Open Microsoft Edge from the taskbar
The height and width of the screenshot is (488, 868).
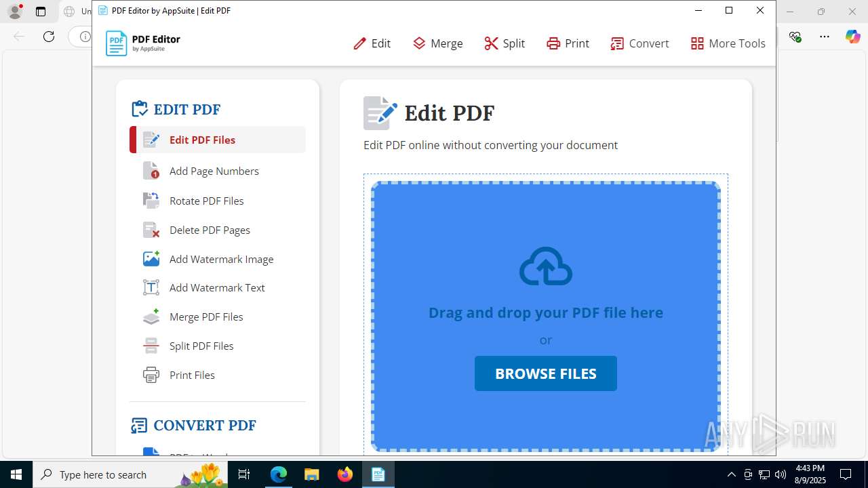(x=279, y=474)
